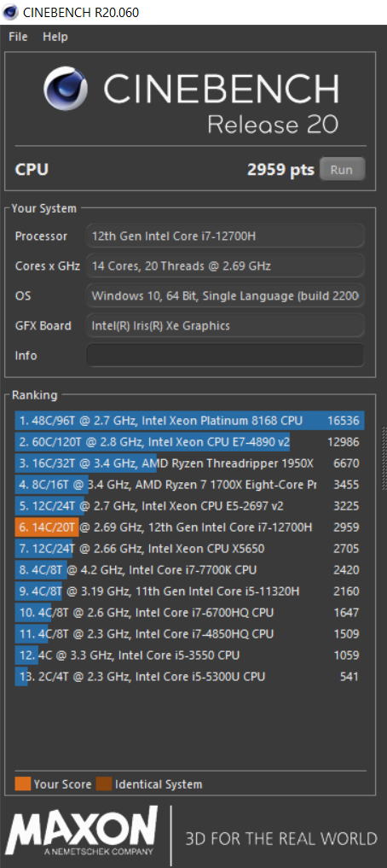
Task: Click the Cinebench app icon in title bar
Action: click(x=10, y=12)
